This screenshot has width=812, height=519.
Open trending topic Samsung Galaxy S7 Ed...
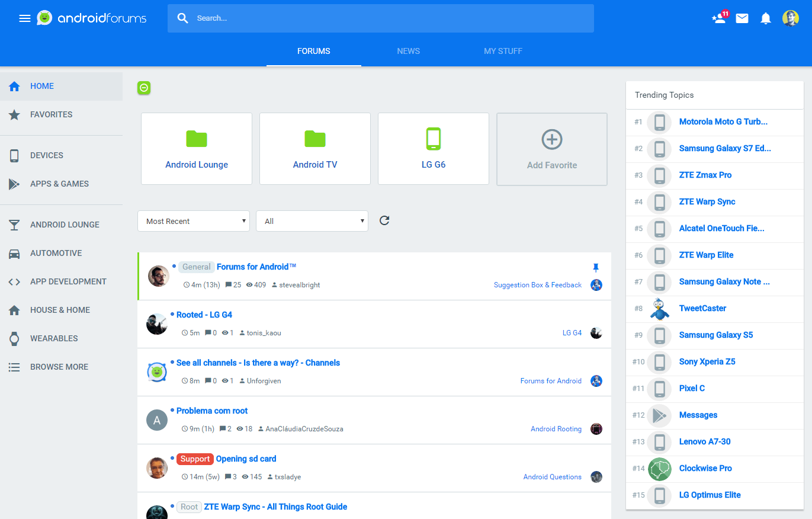click(725, 149)
